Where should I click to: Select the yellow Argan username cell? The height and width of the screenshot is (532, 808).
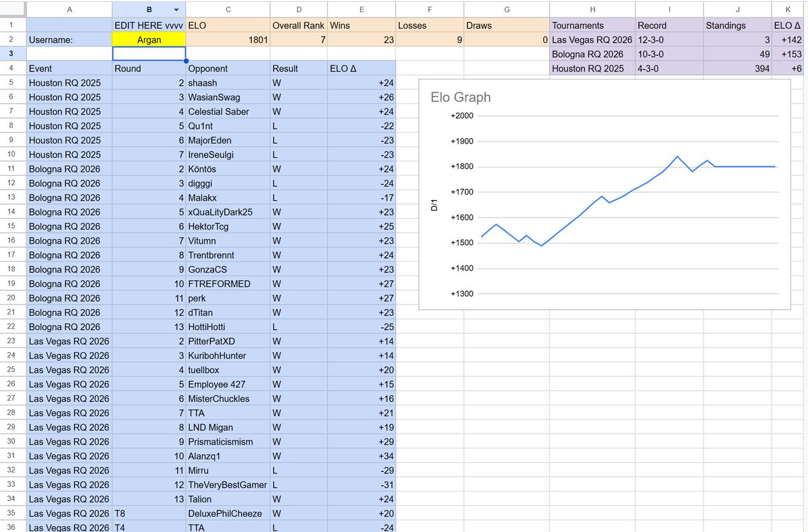(x=148, y=39)
